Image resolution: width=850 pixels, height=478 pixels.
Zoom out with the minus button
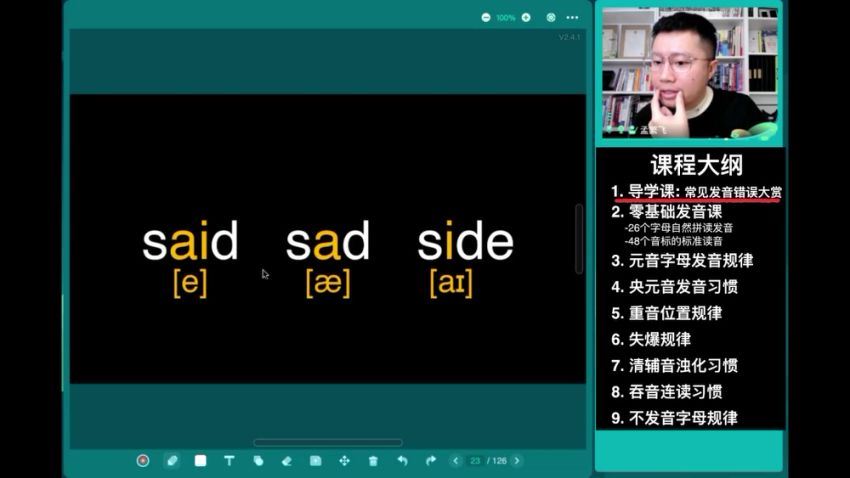point(486,18)
